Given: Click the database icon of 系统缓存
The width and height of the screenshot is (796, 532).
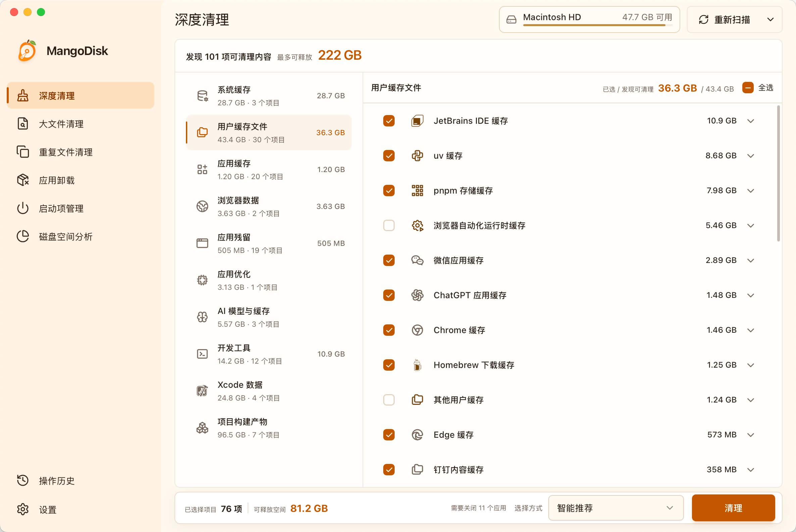Looking at the screenshot, I should 202,96.
